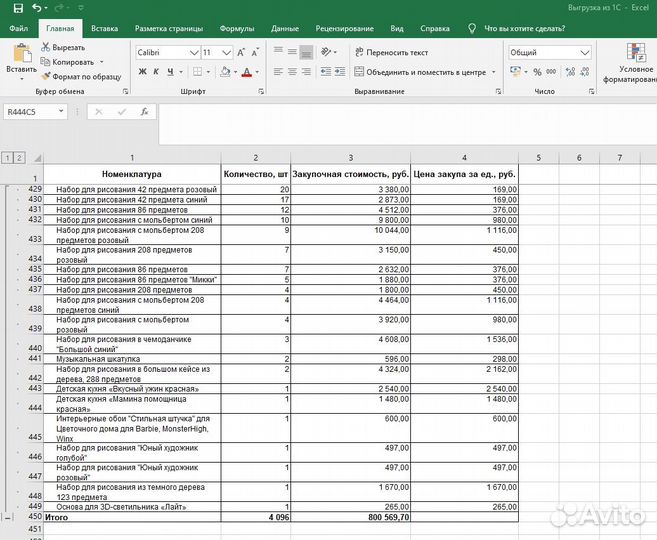The image size is (657, 540).
Task: Collapse the outline group with minus button
Action: (9, 518)
